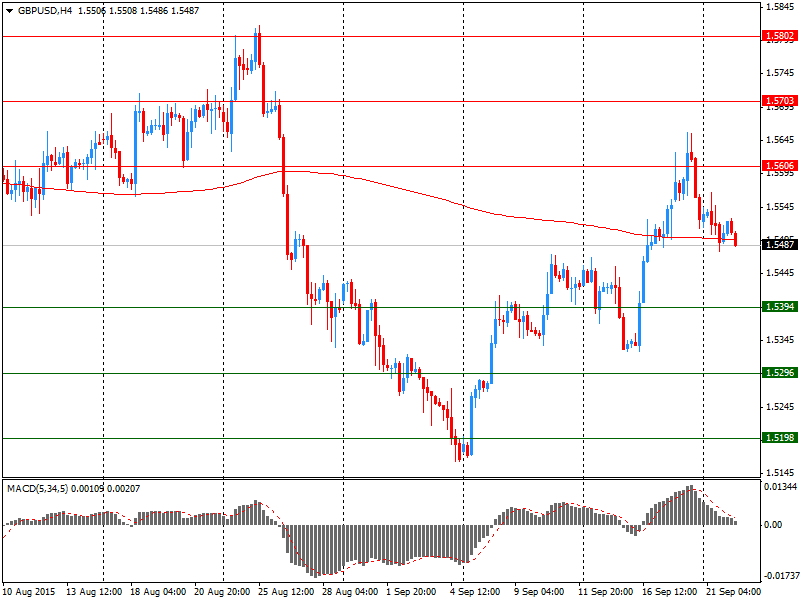The height and width of the screenshot is (600, 800).
Task: Click the low price 1.5486 in header
Action: point(154,11)
